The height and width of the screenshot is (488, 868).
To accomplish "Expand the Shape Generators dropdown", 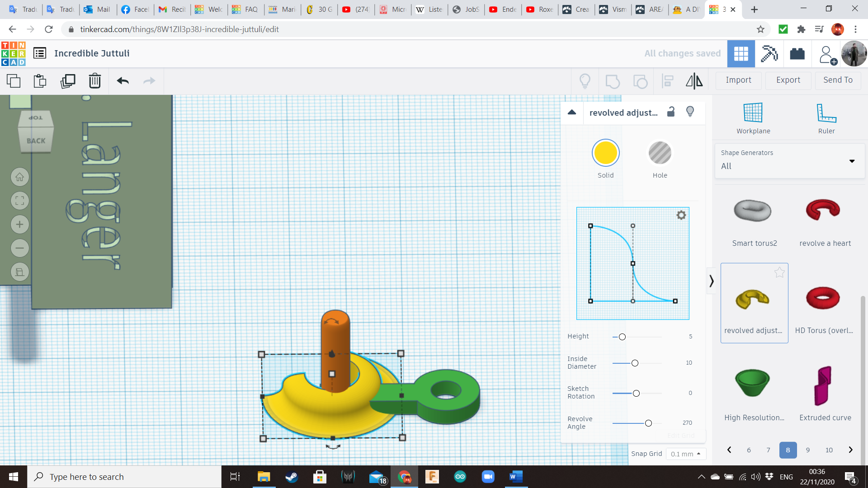I will [852, 161].
